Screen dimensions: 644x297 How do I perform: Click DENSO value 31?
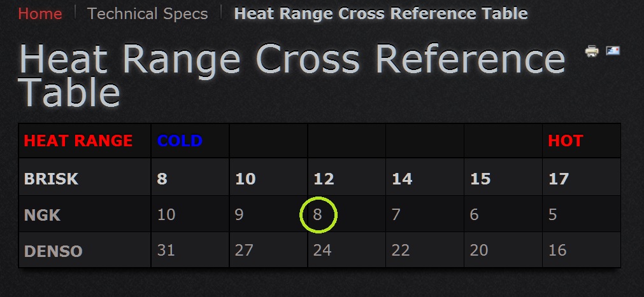tap(166, 250)
